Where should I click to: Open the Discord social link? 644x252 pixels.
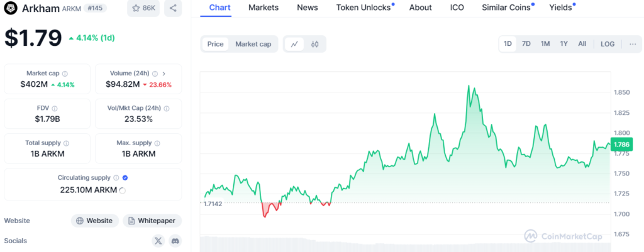(x=175, y=241)
